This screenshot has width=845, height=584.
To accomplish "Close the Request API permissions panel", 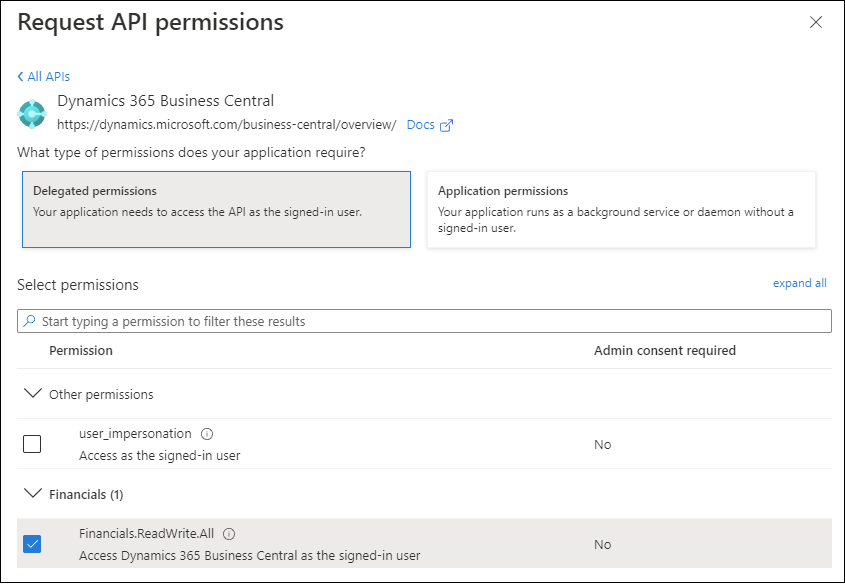I will 816,22.
